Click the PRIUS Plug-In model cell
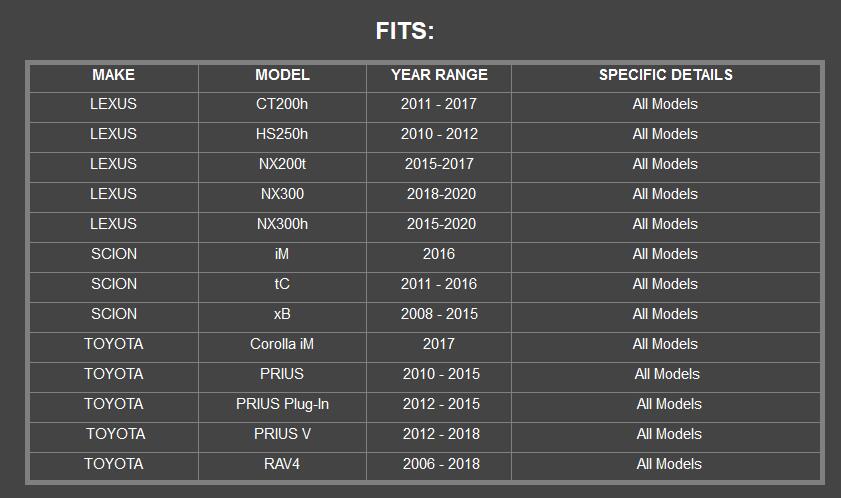The image size is (841, 498). click(282, 404)
